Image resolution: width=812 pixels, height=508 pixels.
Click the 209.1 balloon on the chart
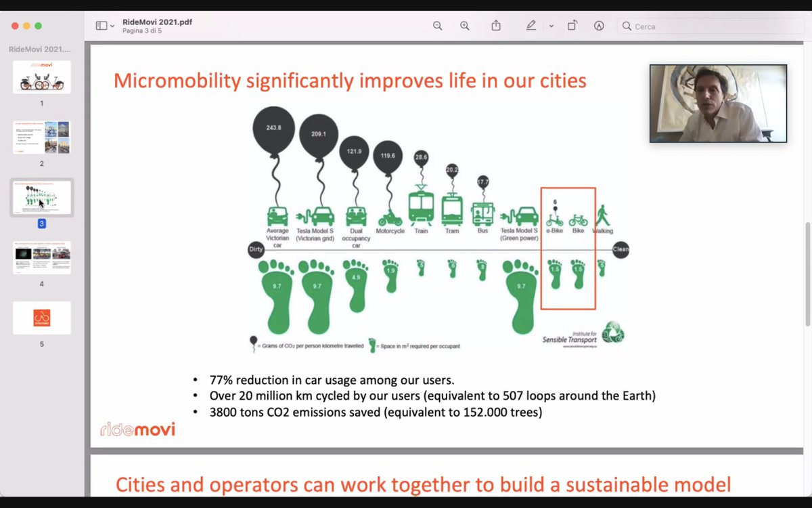[x=318, y=134]
